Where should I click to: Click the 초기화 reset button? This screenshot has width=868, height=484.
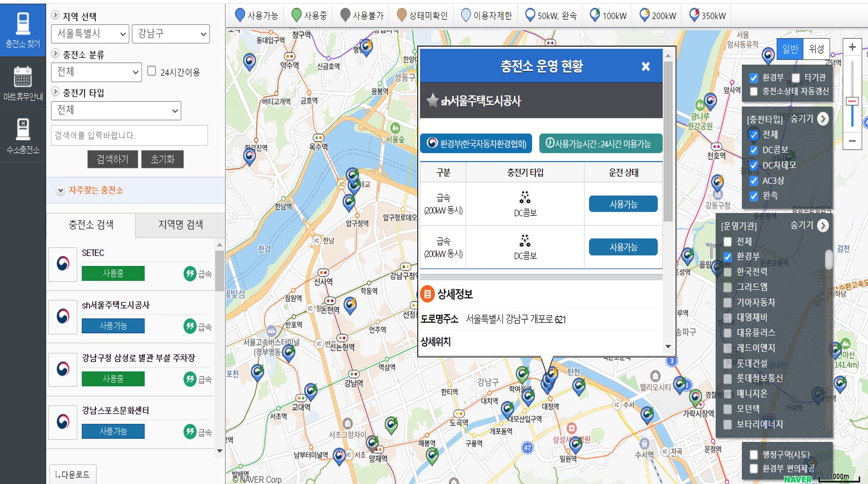(x=163, y=159)
